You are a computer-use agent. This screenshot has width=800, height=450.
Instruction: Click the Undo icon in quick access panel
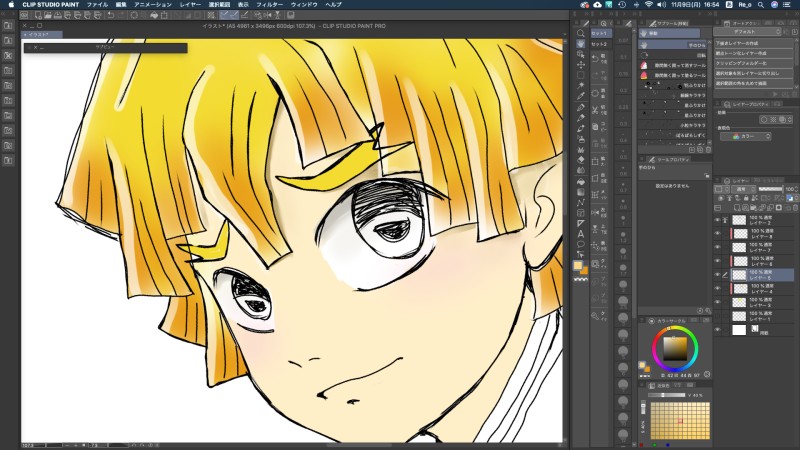[595, 59]
